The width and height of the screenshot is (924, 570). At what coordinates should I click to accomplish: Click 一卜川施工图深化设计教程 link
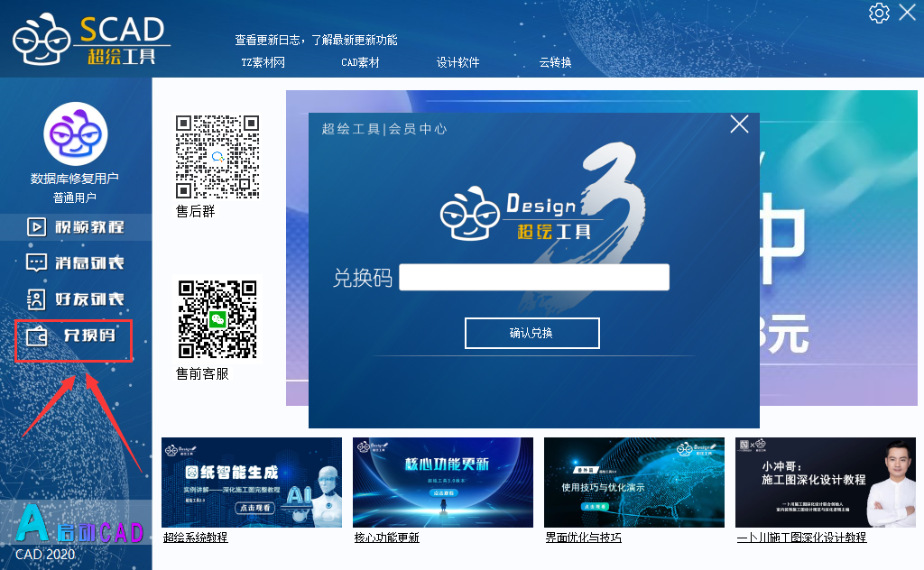click(801, 538)
